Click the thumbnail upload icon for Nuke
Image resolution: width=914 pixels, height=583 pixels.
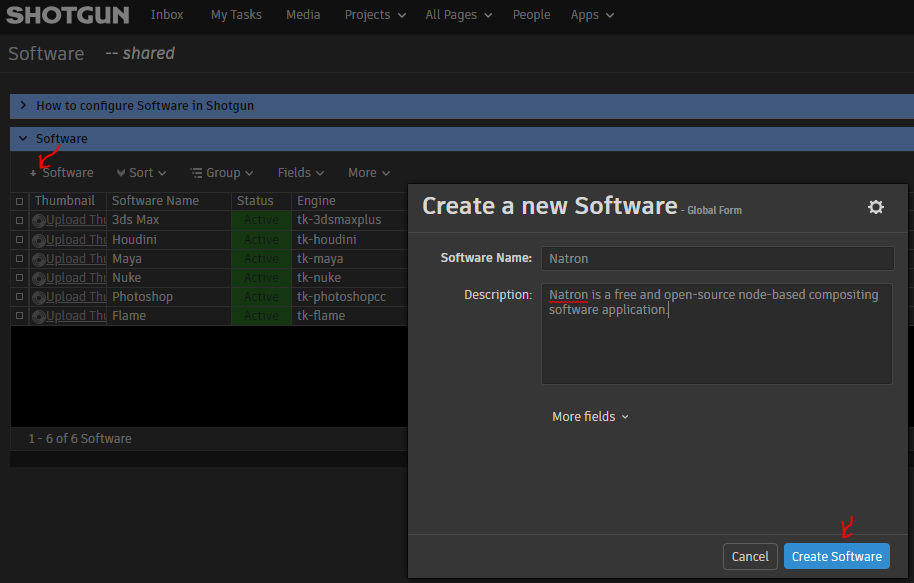coord(39,279)
